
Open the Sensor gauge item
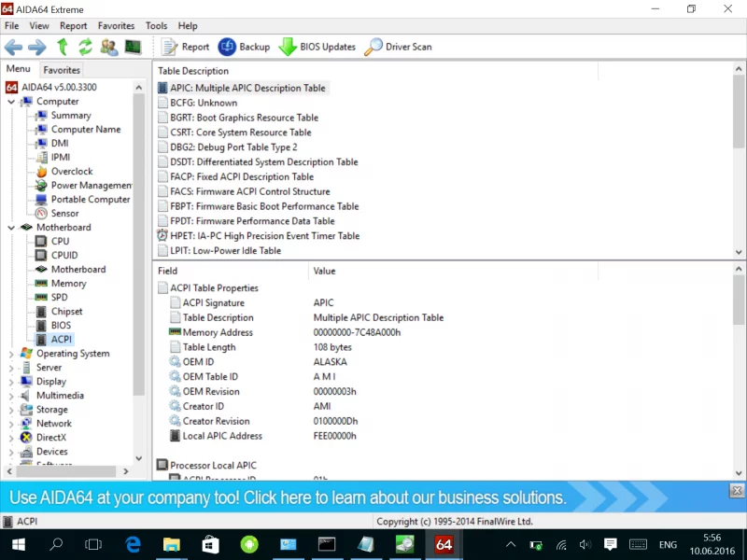click(64, 214)
